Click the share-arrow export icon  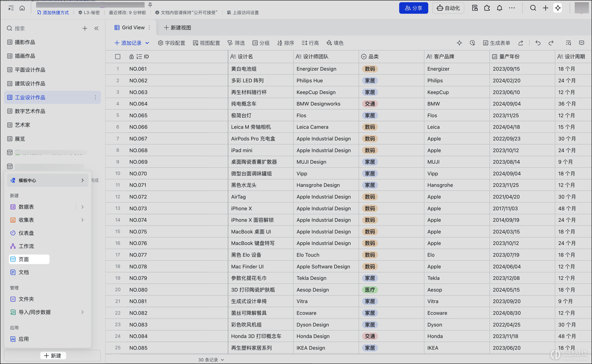coord(521,43)
